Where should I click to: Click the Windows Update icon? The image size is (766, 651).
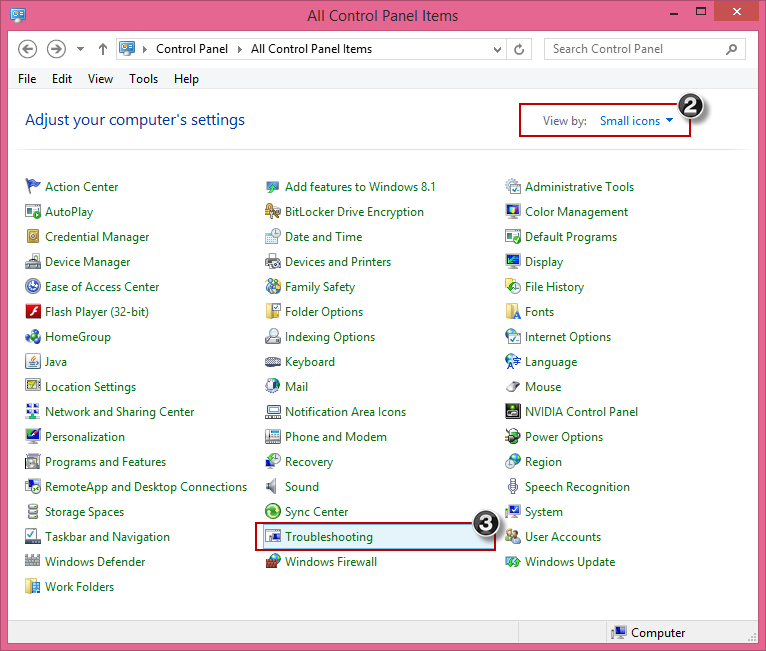512,561
